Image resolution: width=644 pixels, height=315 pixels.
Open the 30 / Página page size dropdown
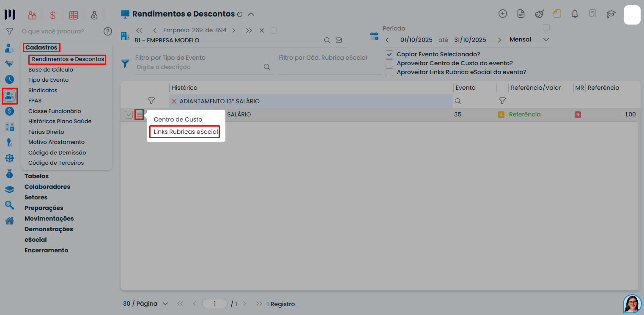point(145,304)
